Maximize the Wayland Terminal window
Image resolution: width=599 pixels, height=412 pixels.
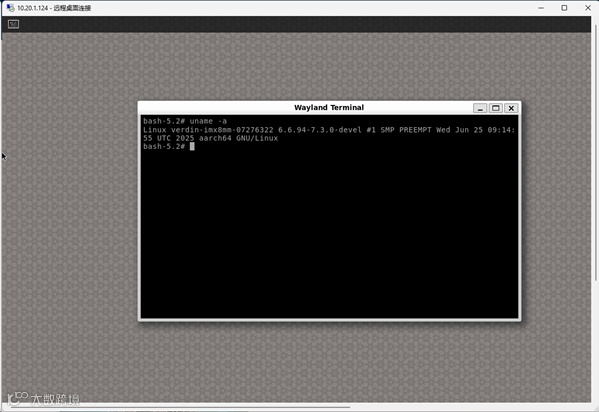point(496,108)
